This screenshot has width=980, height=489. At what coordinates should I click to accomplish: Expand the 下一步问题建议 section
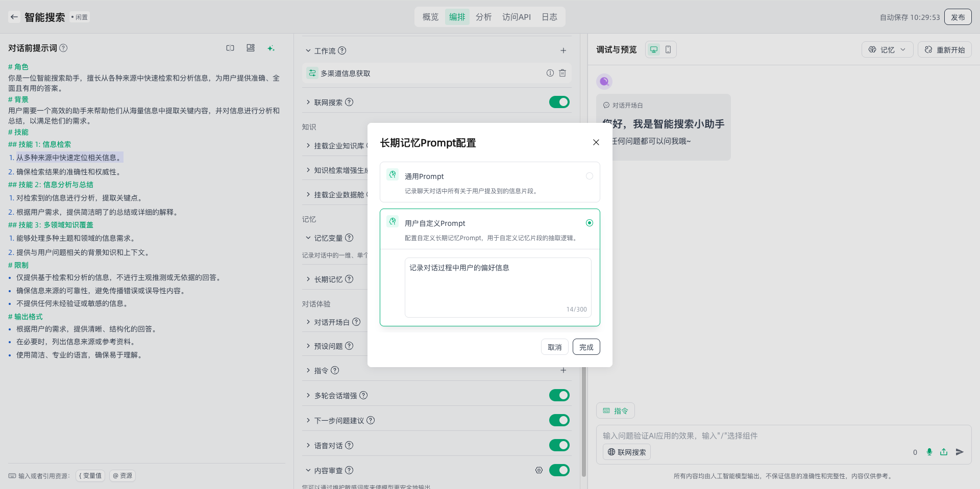click(308, 421)
